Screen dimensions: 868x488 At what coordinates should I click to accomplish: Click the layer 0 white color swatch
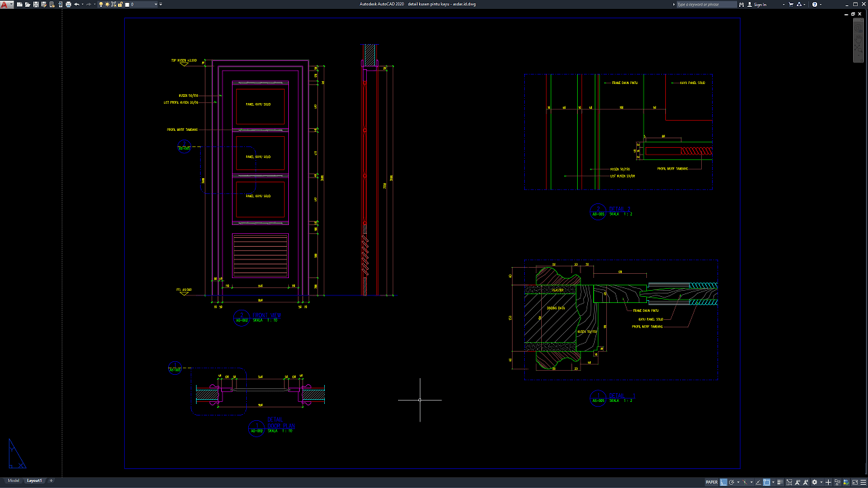pyautogui.click(x=127, y=4)
